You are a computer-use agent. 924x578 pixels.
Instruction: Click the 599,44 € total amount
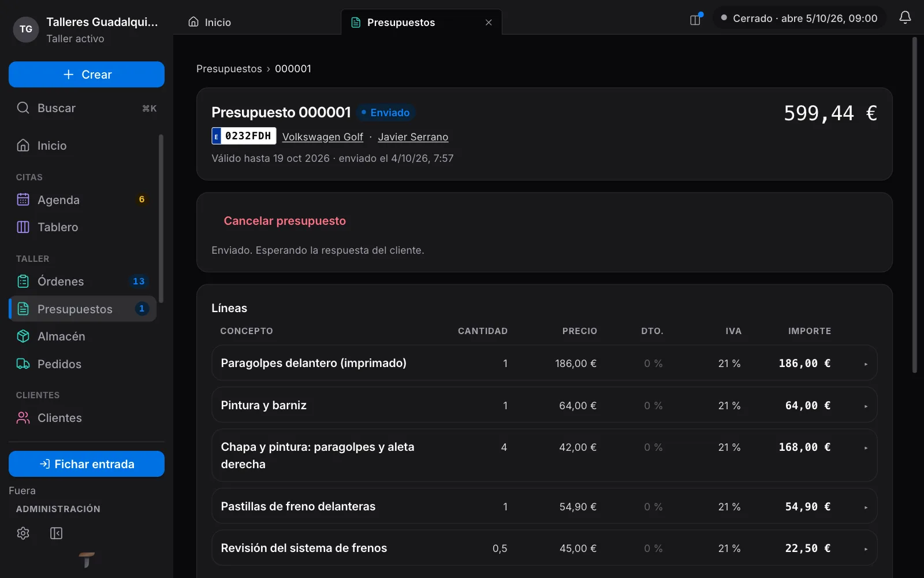(830, 113)
